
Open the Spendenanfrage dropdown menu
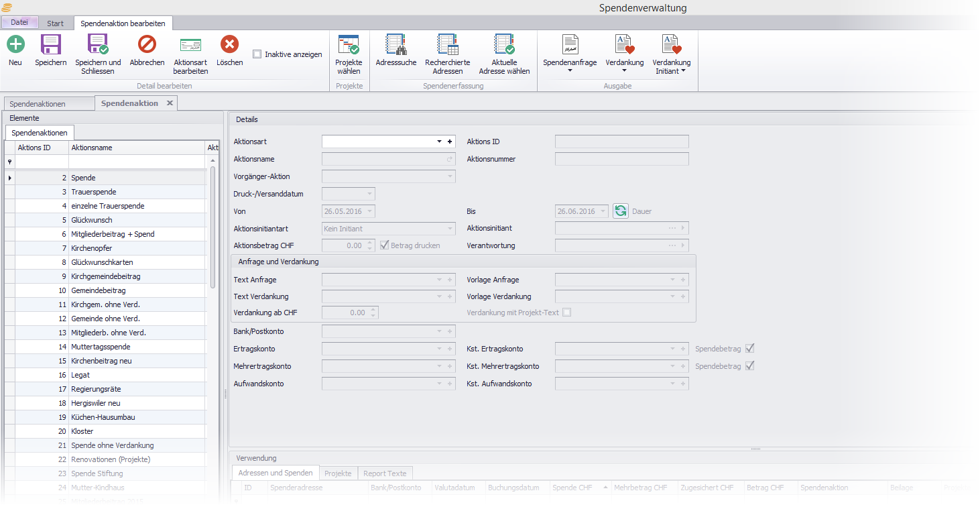tap(570, 54)
